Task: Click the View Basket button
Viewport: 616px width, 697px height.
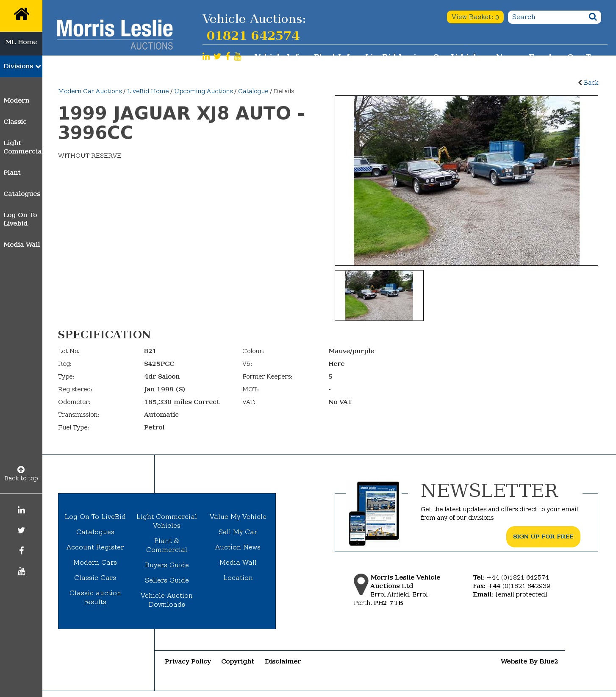Action: click(x=475, y=17)
